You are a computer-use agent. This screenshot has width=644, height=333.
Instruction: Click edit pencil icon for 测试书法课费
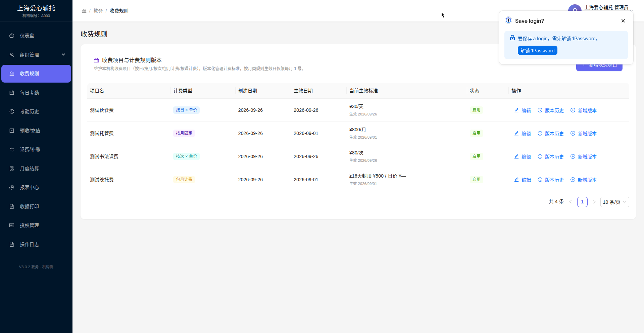click(x=516, y=156)
